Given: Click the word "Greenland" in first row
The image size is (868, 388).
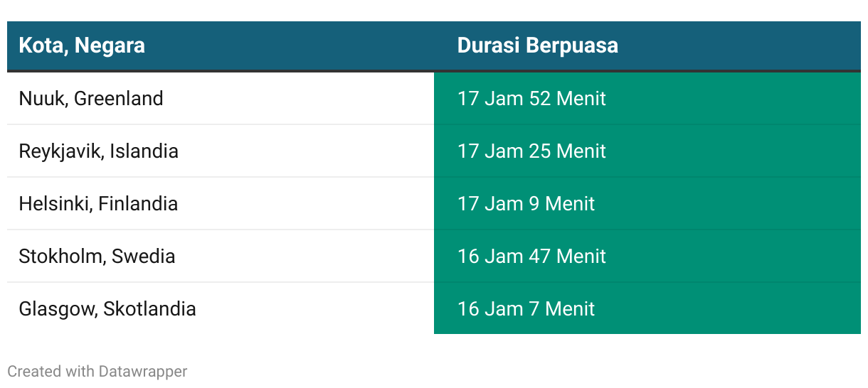Looking at the screenshot, I should tap(119, 98).
